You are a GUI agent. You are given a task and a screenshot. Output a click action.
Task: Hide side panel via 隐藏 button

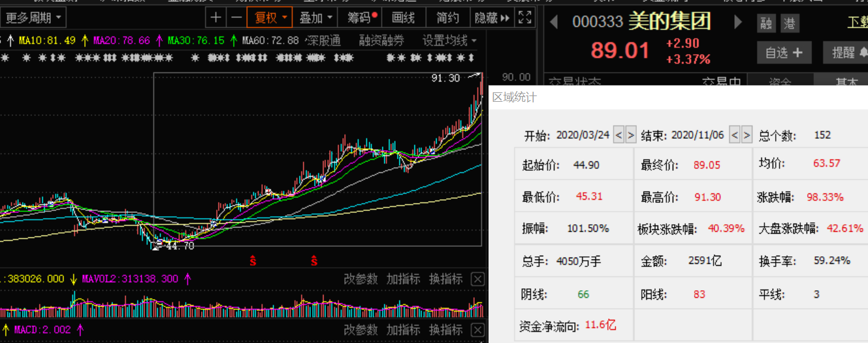tap(492, 18)
